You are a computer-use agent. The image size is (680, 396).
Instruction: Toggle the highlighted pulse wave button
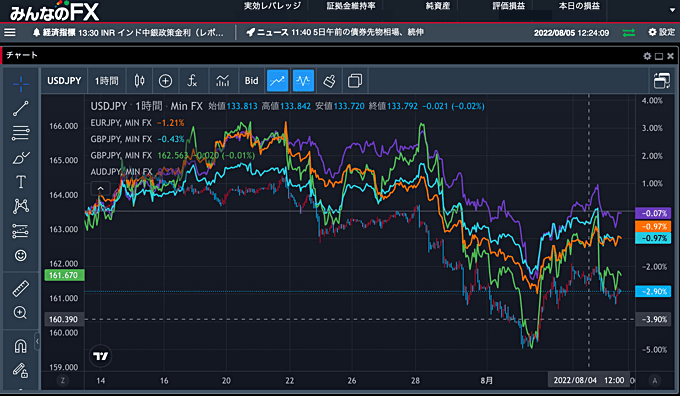[x=303, y=81]
